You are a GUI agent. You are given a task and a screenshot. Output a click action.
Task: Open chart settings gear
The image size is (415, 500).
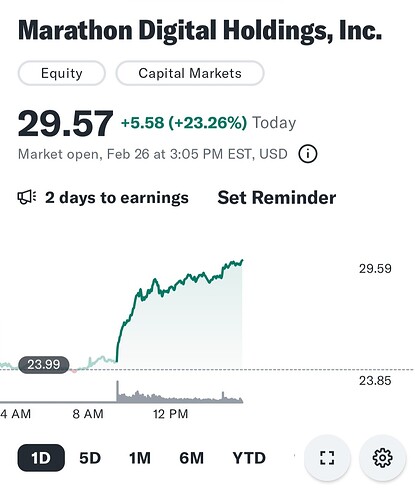[382, 458]
